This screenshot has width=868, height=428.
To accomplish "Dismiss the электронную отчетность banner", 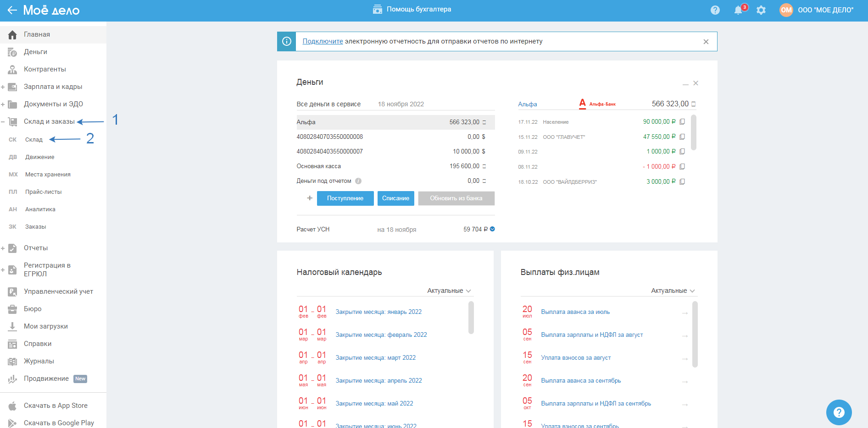I will (706, 42).
